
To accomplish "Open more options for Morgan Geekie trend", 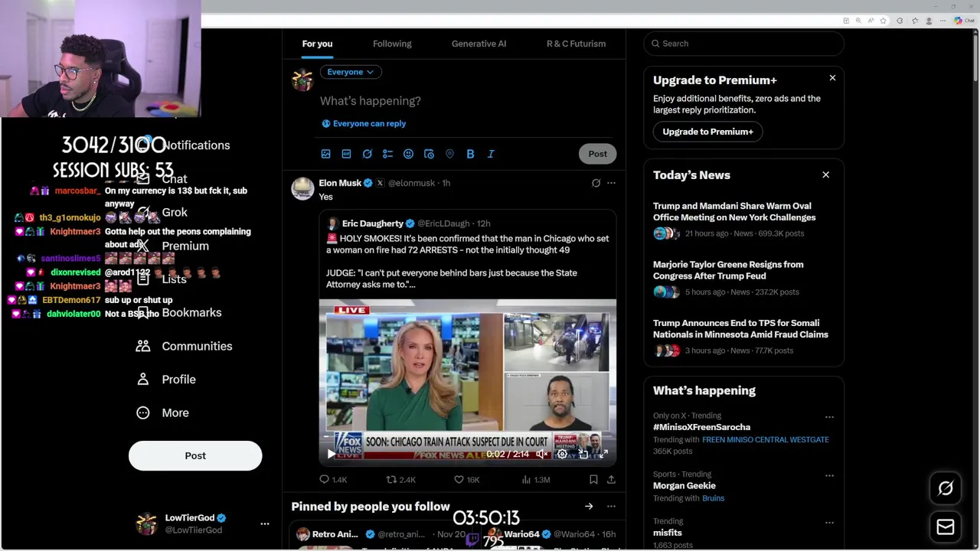I will (829, 475).
